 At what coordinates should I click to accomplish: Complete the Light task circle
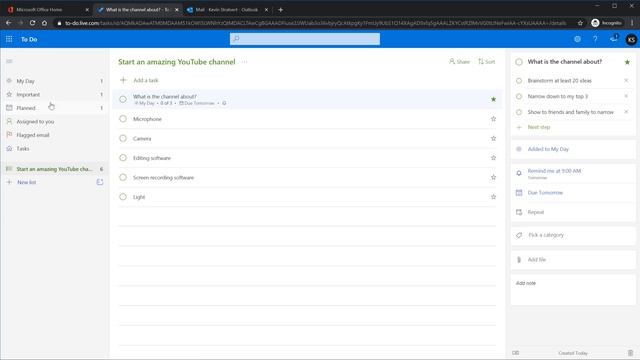(x=123, y=197)
